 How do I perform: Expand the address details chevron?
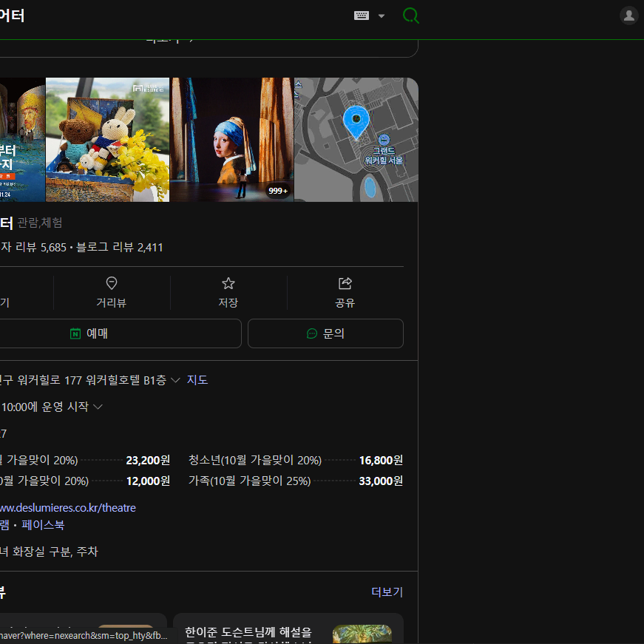click(x=175, y=380)
